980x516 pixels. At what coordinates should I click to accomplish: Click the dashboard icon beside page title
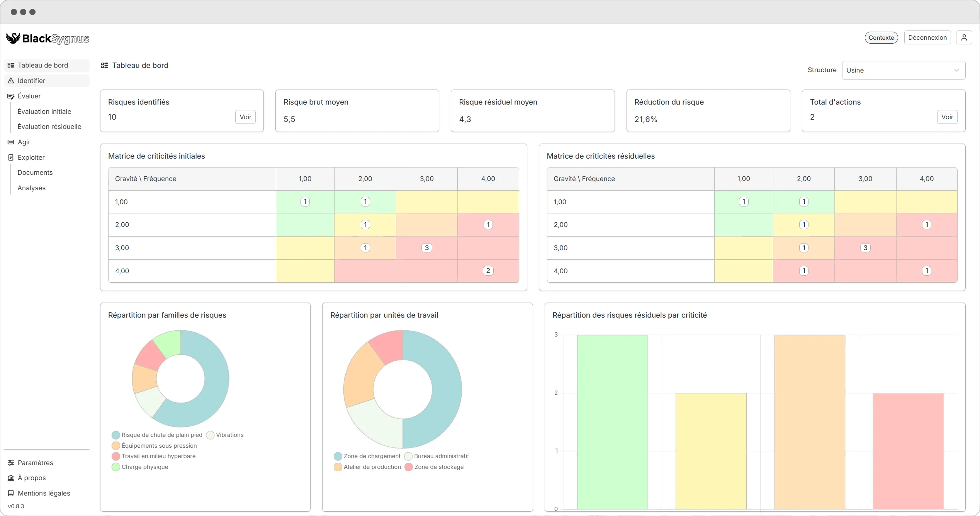[x=104, y=65]
